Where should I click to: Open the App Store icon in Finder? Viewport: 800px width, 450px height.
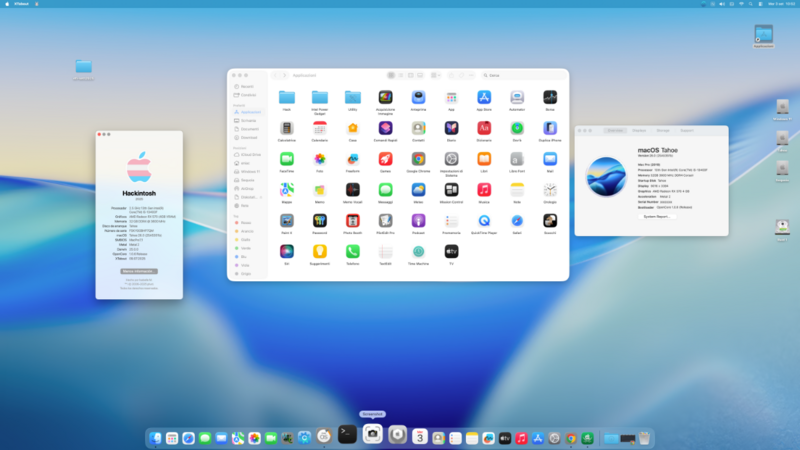coord(483,98)
